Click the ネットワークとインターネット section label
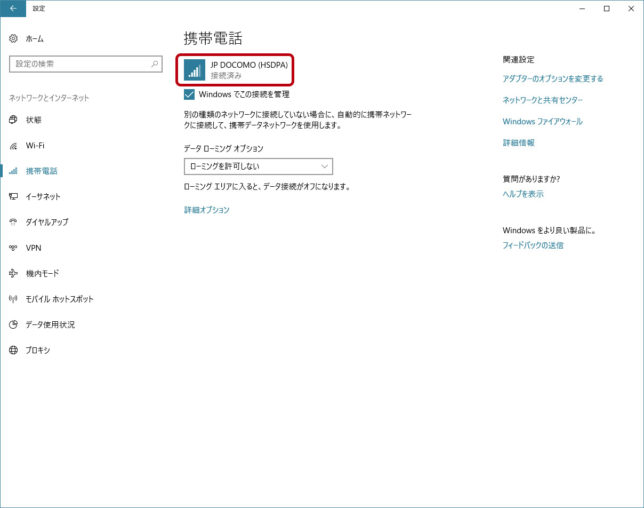This screenshot has height=508, width=644. pyautogui.click(x=49, y=98)
